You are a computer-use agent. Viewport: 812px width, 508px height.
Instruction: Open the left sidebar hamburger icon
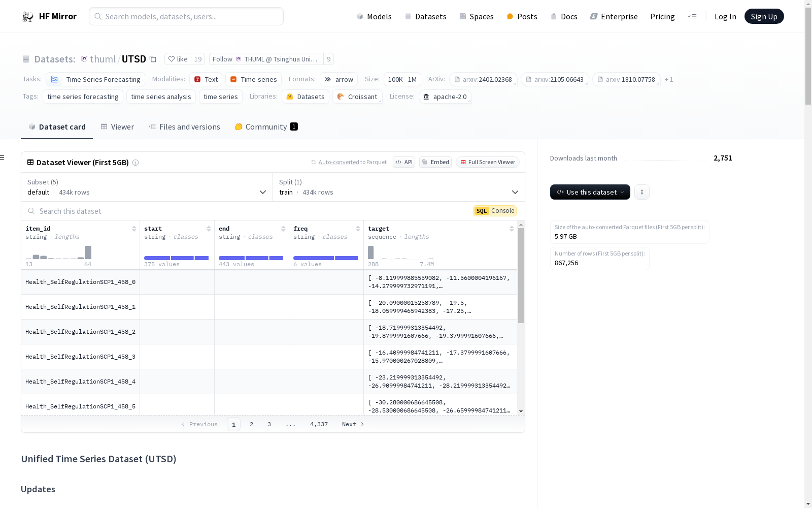click(2, 157)
